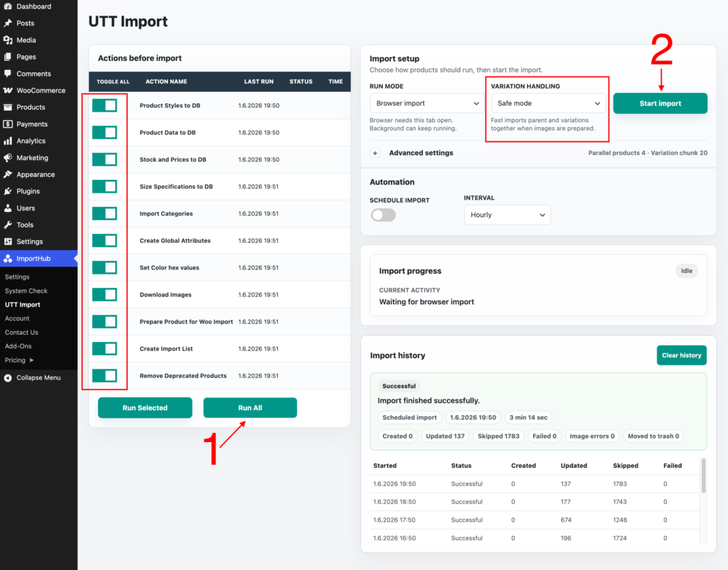Viewport: 728px width, 570px height.
Task: Toggle Stock and Prices to DB switch
Action: tap(105, 159)
